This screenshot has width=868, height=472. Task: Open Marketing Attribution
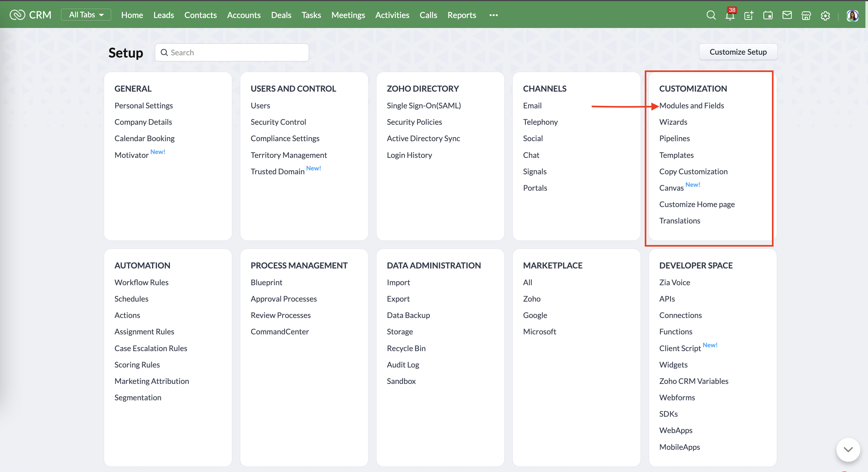pos(152,381)
